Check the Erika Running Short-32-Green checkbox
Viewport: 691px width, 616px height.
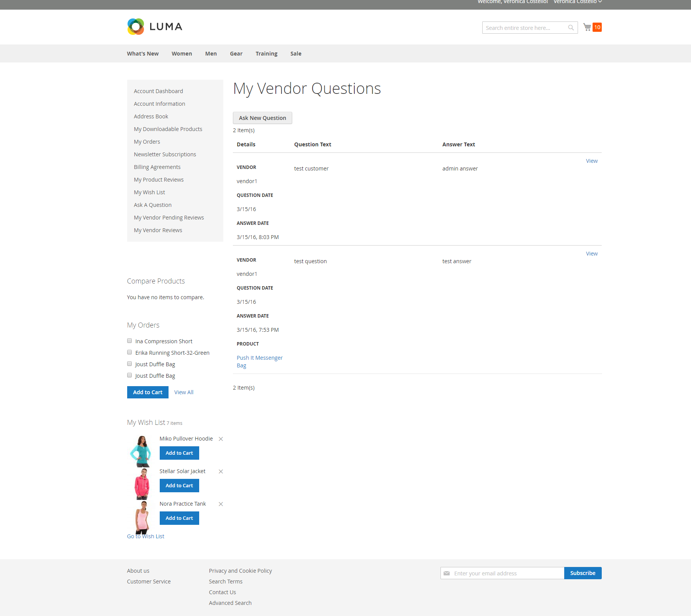point(129,352)
